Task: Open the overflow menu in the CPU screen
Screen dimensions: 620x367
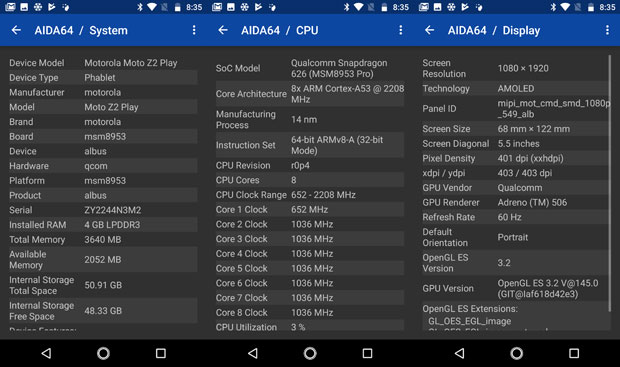Action: coord(401,30)
